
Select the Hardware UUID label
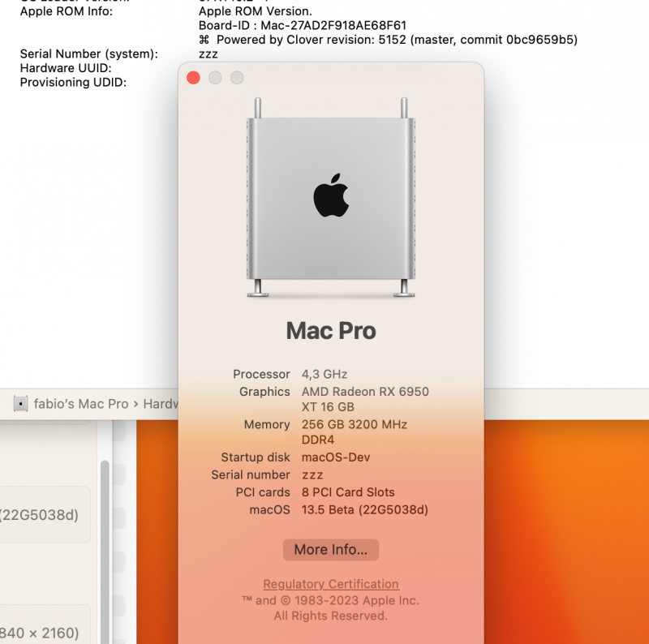coord(66,68)
